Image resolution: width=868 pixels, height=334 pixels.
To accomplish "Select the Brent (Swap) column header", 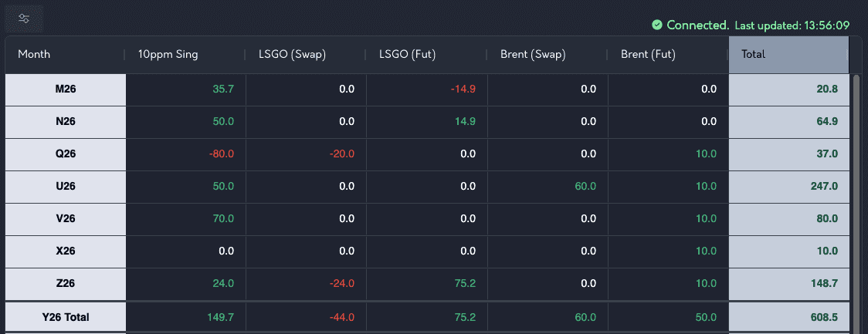I will pyautogui.click(x=534, y=54).
